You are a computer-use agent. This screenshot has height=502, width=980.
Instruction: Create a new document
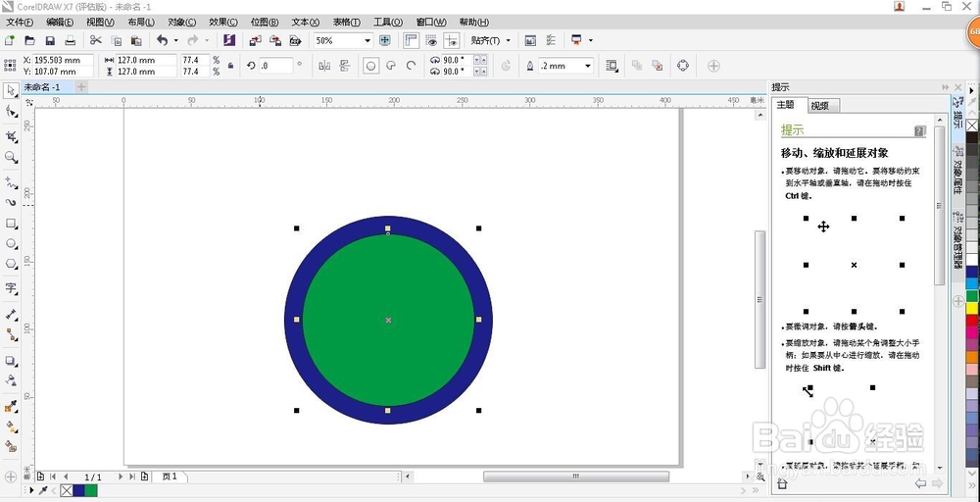pos(10,40)
